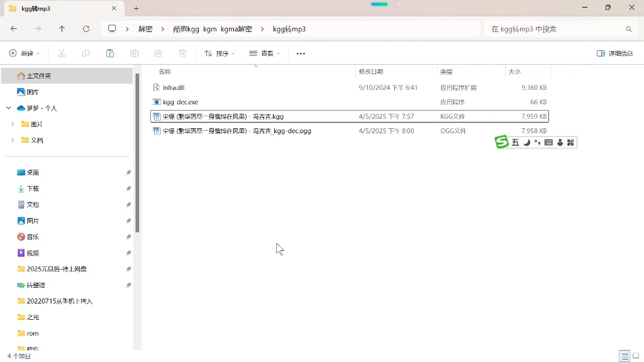
Task: Open the 新建 dropdown
Action: (25, 53)
